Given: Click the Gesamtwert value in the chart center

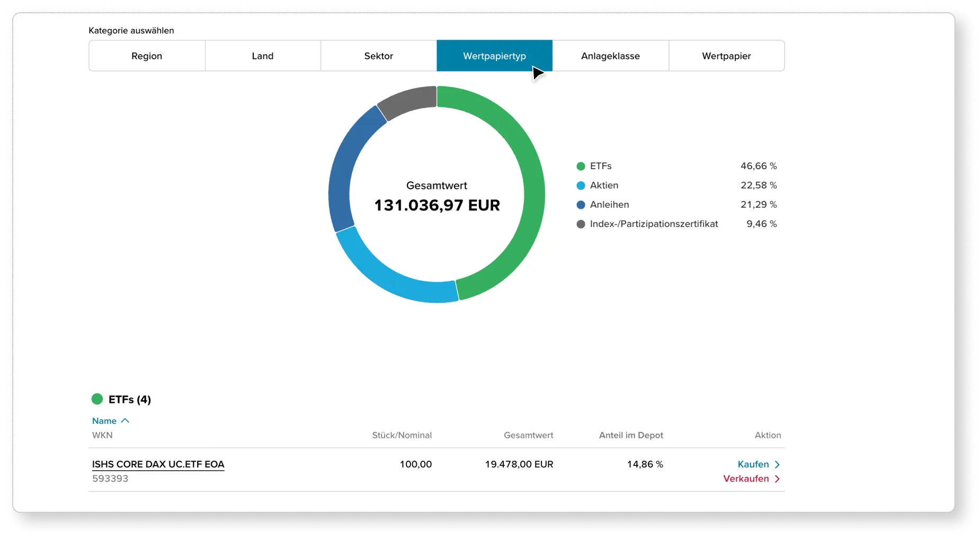Looking at the screenshot, I should coord(436,205).
